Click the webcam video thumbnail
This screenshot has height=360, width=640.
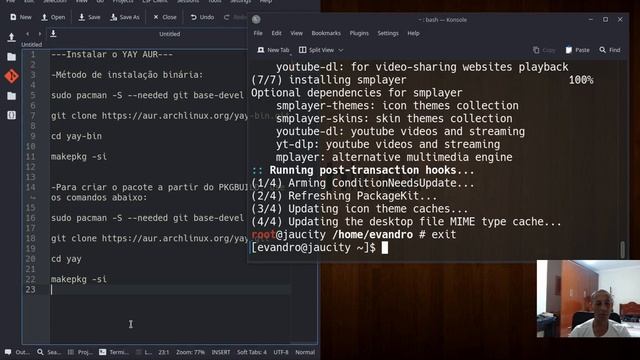point(588,298)
